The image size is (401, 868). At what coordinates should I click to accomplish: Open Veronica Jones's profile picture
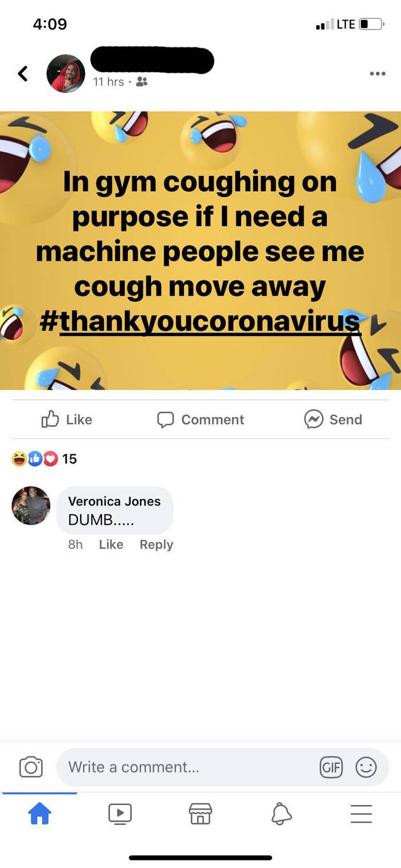click(31, 505)
